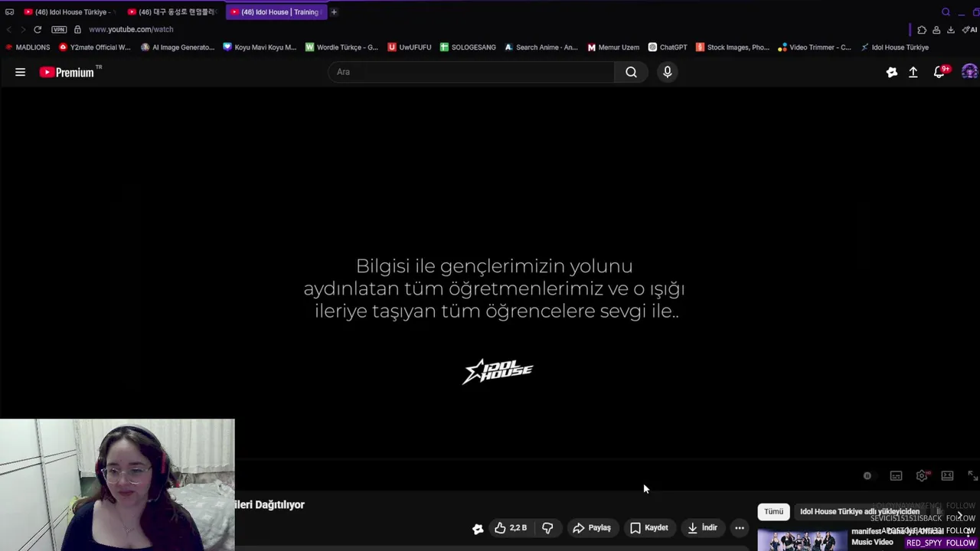The height and width of the screenshot is (551, 980).
Task: View site security lock info
Action: tap(77, 29)
